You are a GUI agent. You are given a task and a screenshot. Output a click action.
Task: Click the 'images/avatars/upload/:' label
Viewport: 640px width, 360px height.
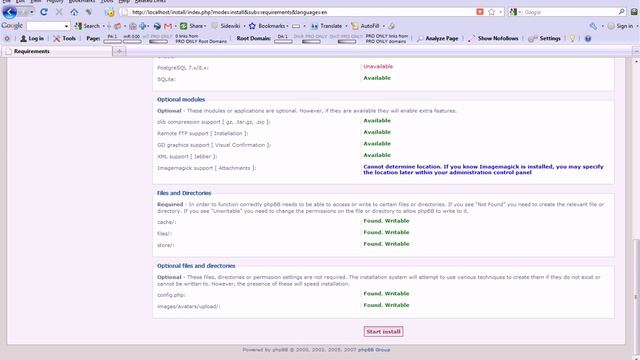pyautogui.click(x=189, y=307)
